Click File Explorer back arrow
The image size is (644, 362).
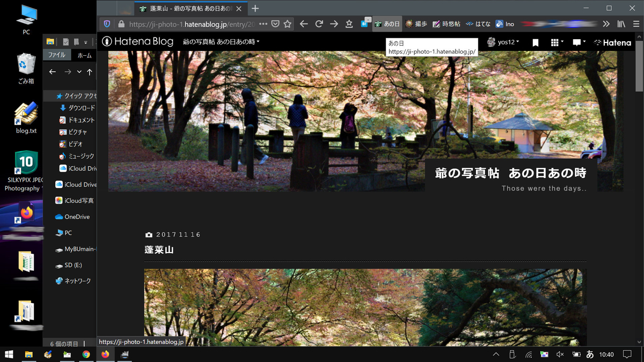(x=53, y=72)
